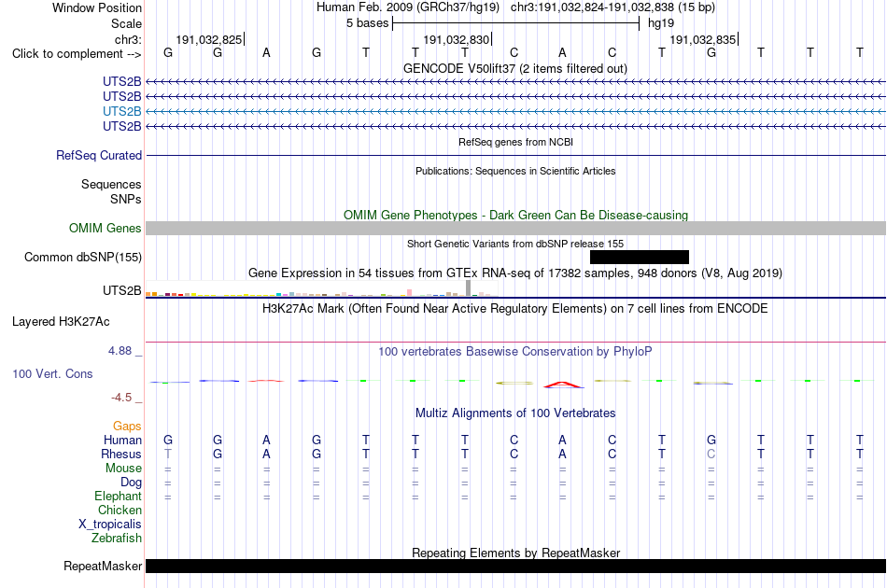Click the faded T mismatch in Rhesus row

[168, 454]
